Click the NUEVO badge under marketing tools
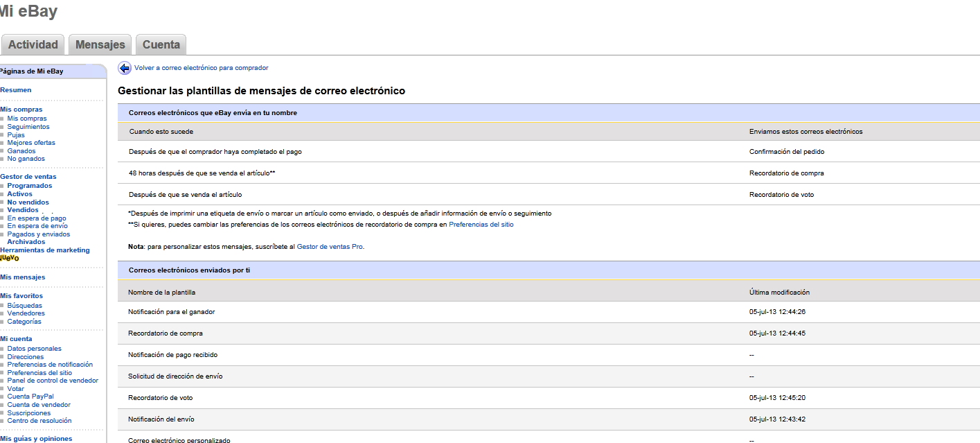Viewport: 980px width, 443px height. 10,258
